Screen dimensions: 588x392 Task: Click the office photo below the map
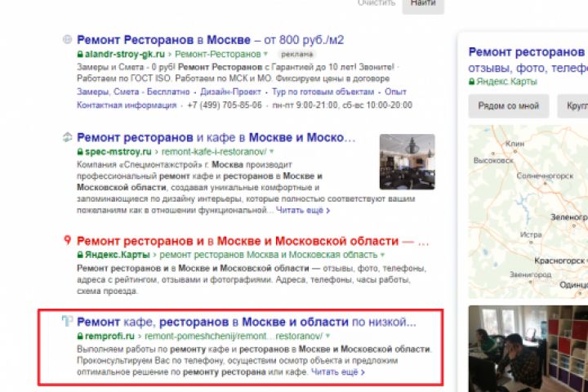point(528,349)
